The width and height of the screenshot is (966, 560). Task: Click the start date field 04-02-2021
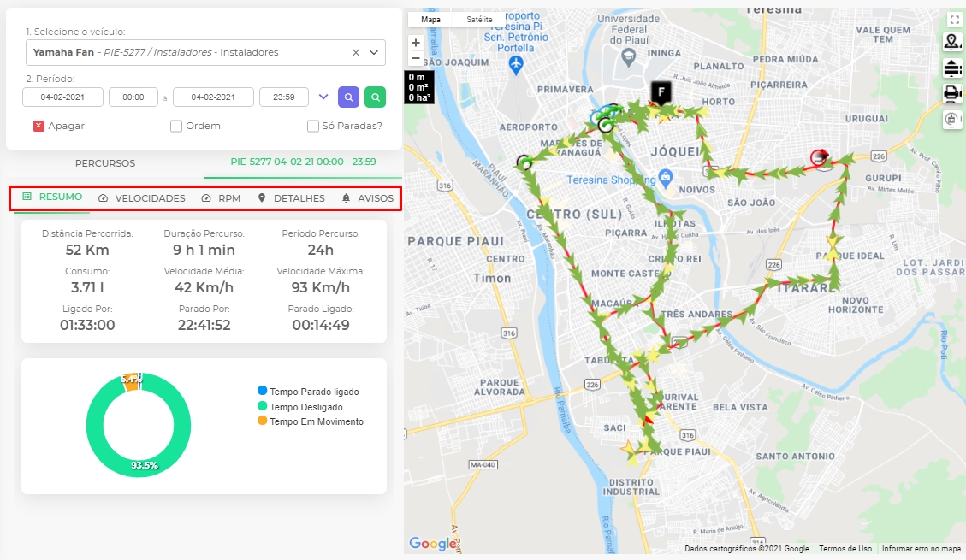pyautogui.click(x=62, y=97)
